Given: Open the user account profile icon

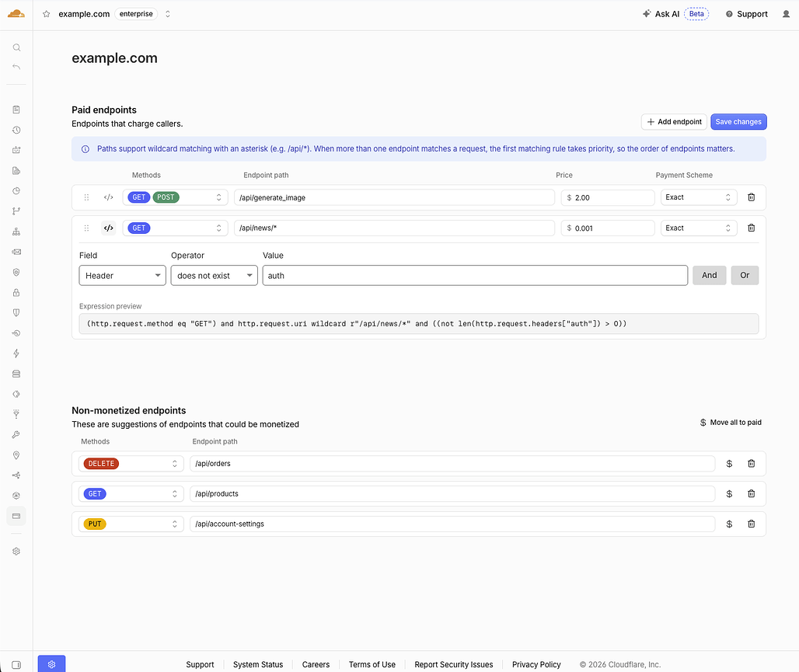Looking at the screenshot, I should [x=786, y=14].
